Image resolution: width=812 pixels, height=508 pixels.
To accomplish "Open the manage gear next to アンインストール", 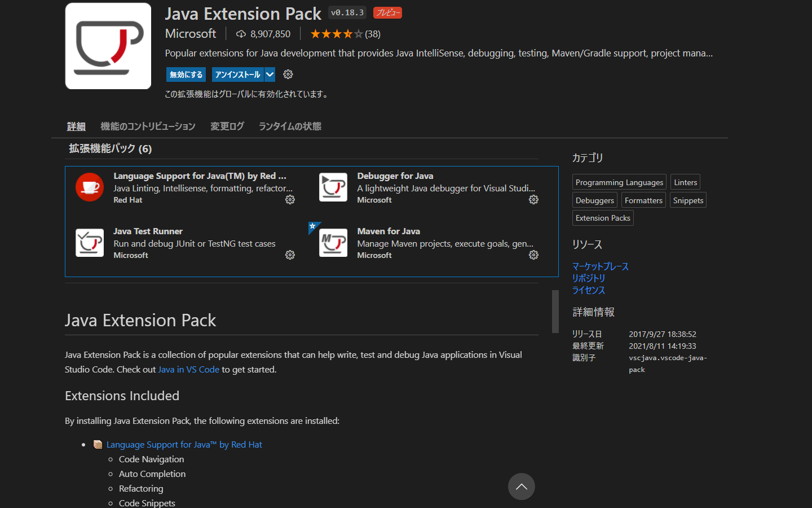I will [288, 75].
